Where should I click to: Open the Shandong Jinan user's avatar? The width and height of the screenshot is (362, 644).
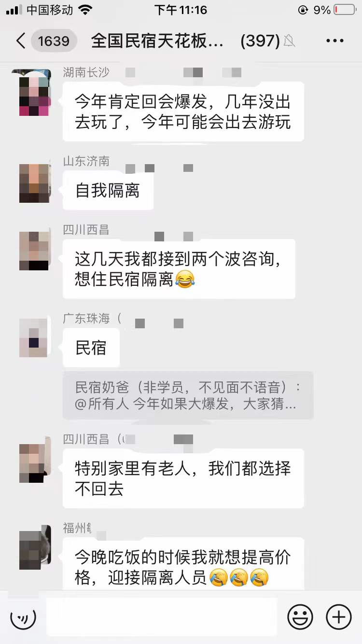pos(35,183)
